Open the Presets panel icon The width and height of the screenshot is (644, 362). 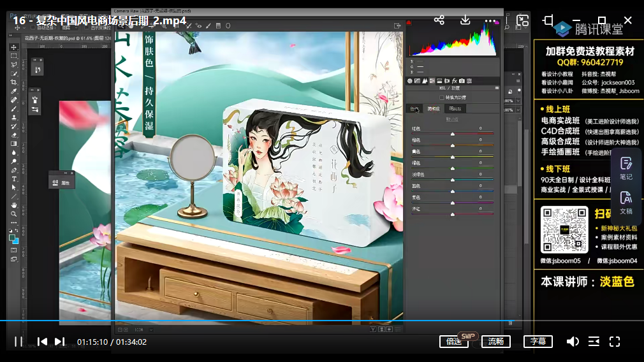(469, 81)
